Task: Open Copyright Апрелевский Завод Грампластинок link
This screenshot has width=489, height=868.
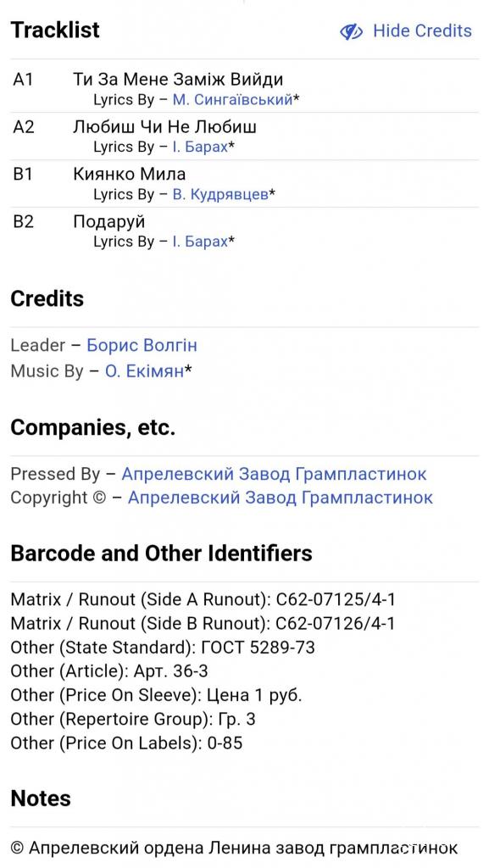Action: (281, 498)
